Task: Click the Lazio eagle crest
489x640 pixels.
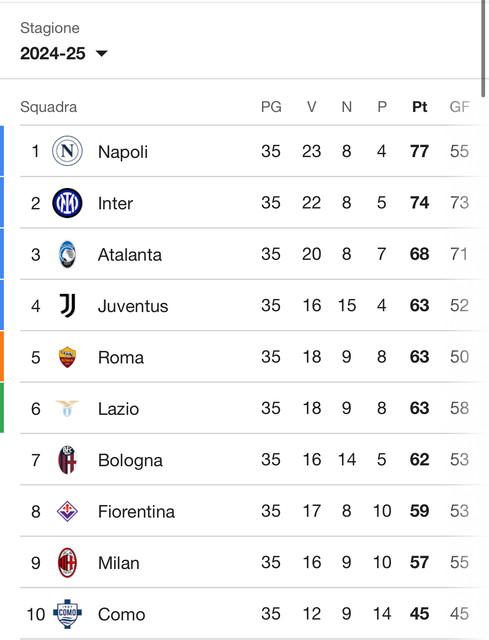Action: [67, 408]
